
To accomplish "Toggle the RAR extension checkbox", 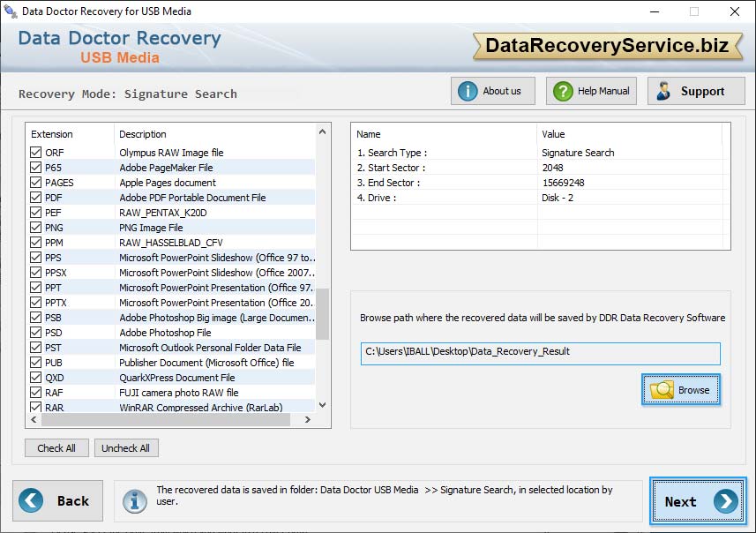I will click(35, 407).
